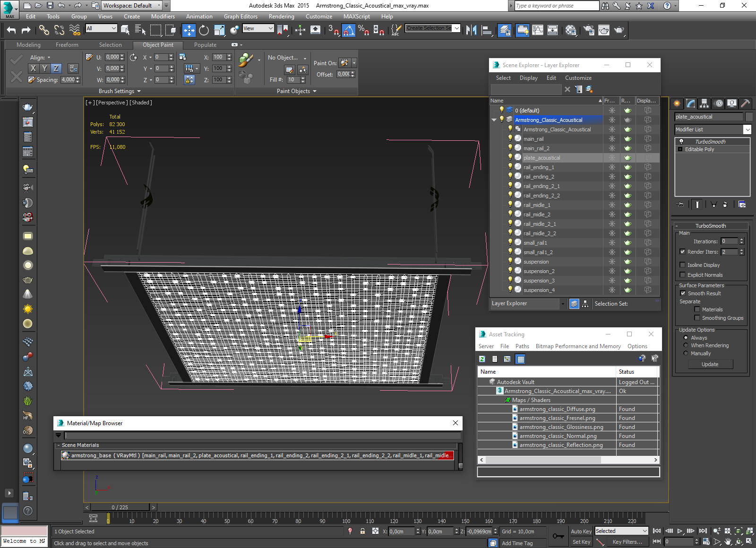This screenshot has height=548, width=756.
Task: Switch to the Freeform ribbon tab
Action: [67, 45]
